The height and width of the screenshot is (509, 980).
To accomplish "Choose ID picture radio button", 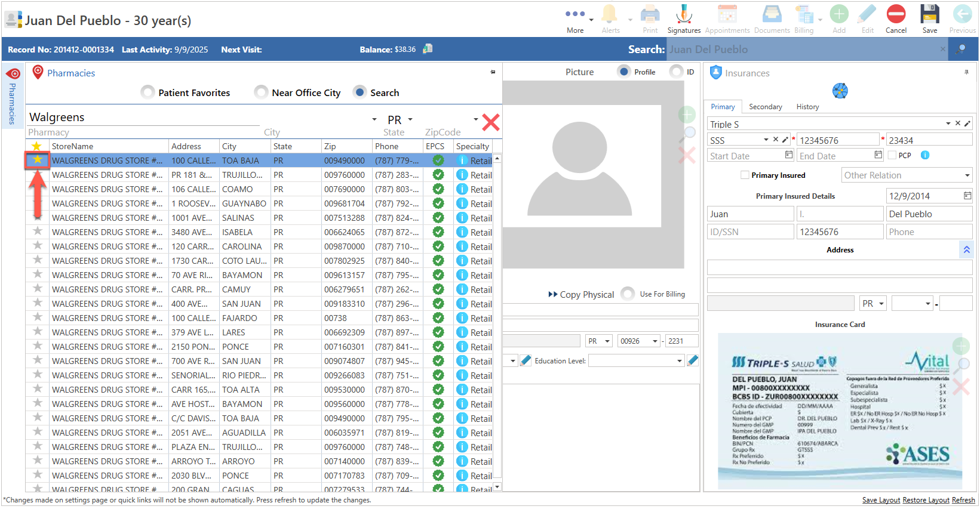I will pyautogui.click(x=676, y=72).
